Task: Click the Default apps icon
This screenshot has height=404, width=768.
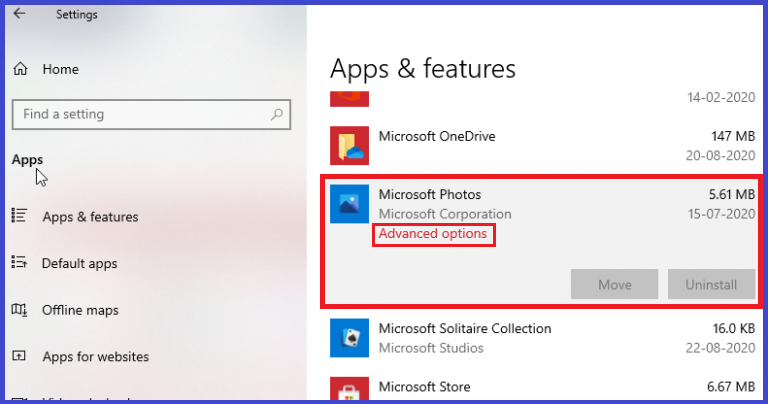Action: click(19, 262)
